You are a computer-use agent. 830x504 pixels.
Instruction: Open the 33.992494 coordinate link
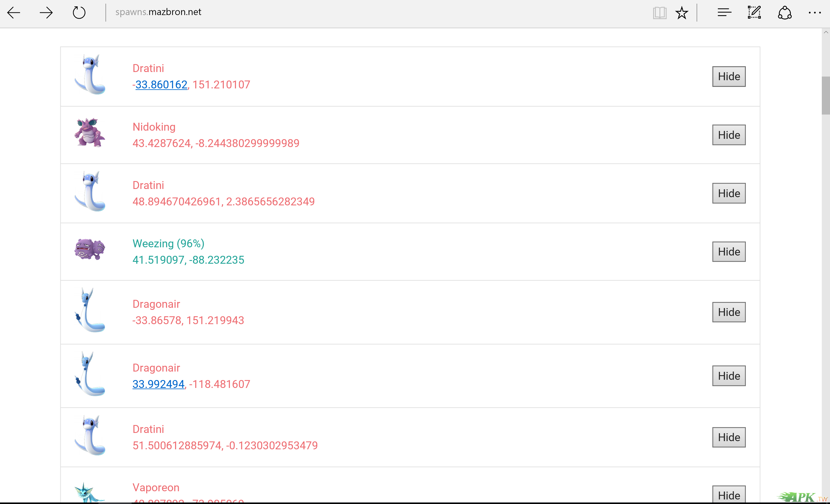(x=158, y=384)
